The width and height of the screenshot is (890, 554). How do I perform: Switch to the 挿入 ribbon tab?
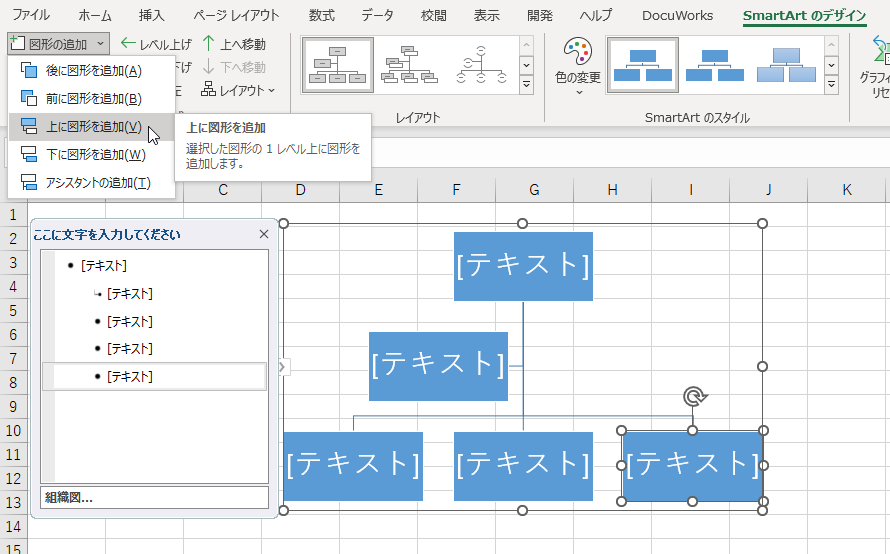click(152, 15)
